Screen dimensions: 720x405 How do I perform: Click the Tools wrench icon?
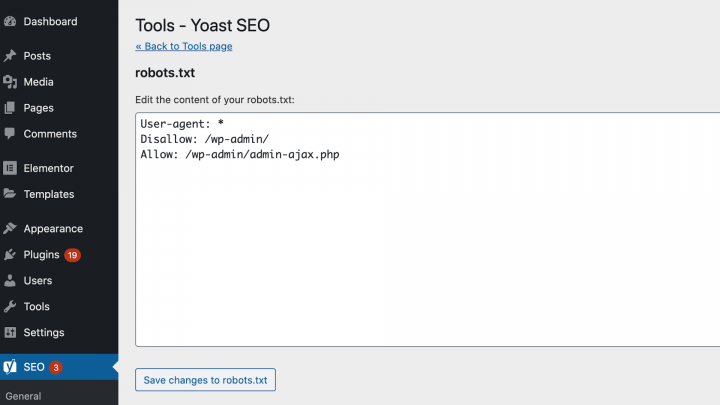click(x=10, y=307)
